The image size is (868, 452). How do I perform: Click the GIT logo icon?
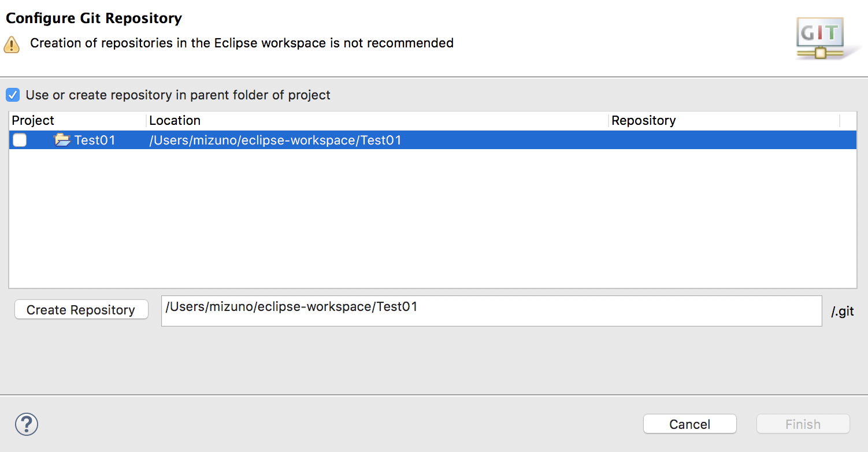820,37
